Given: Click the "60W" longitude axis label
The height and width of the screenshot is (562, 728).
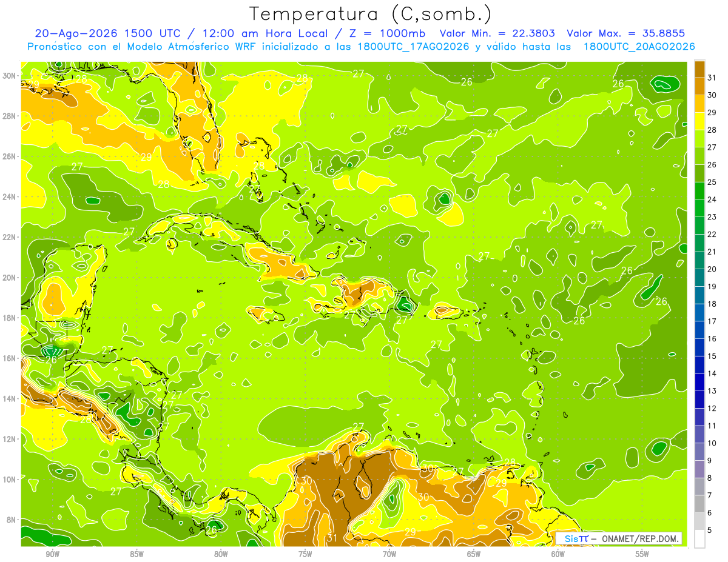Looking at the screenshot, I should [x=558, y=554].
